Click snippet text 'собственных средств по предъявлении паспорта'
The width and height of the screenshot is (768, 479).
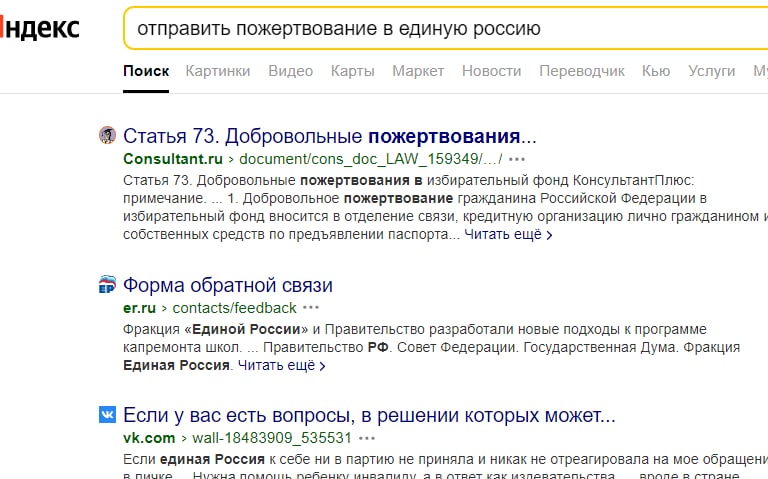[x=286, y=235]
